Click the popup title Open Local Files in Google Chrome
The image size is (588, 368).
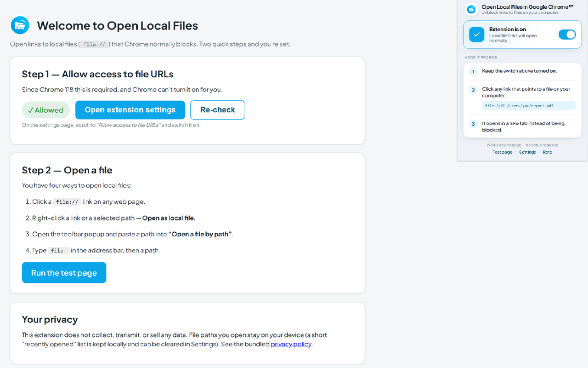(x=527, y=7)
